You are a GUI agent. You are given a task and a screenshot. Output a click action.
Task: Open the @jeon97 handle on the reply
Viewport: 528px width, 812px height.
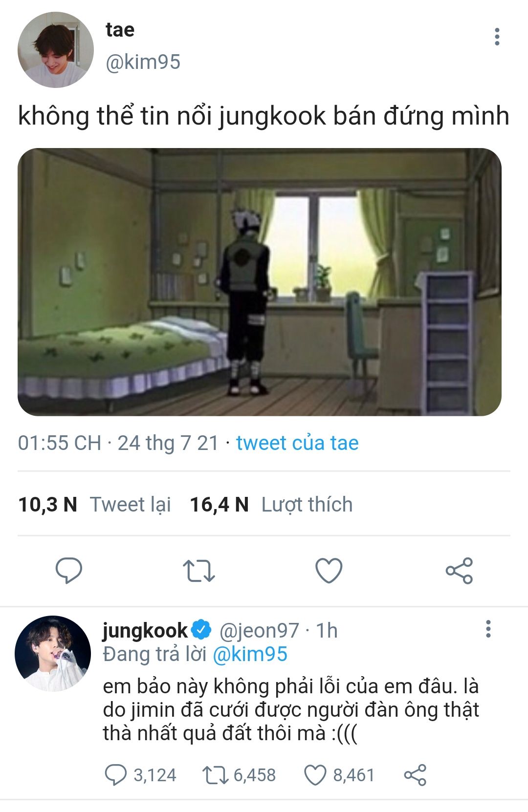259,631
